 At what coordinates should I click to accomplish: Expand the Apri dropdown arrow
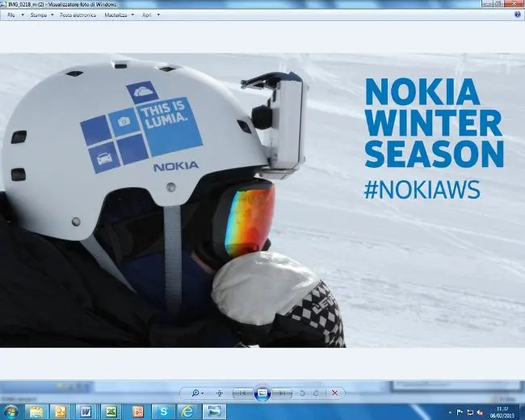[x=158, y=15]
